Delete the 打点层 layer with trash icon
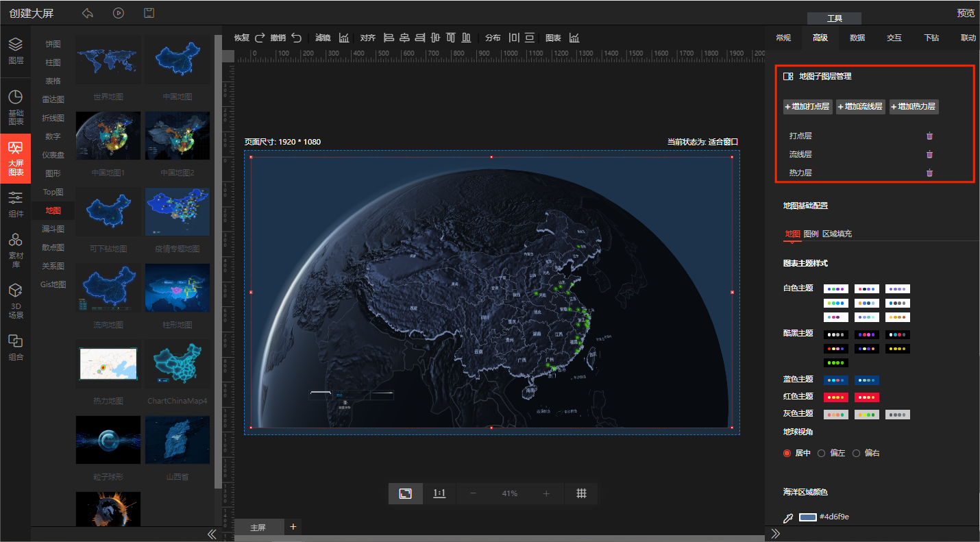Screen dimensions: 980x542 pyautogui.click(x=929, y=136)
